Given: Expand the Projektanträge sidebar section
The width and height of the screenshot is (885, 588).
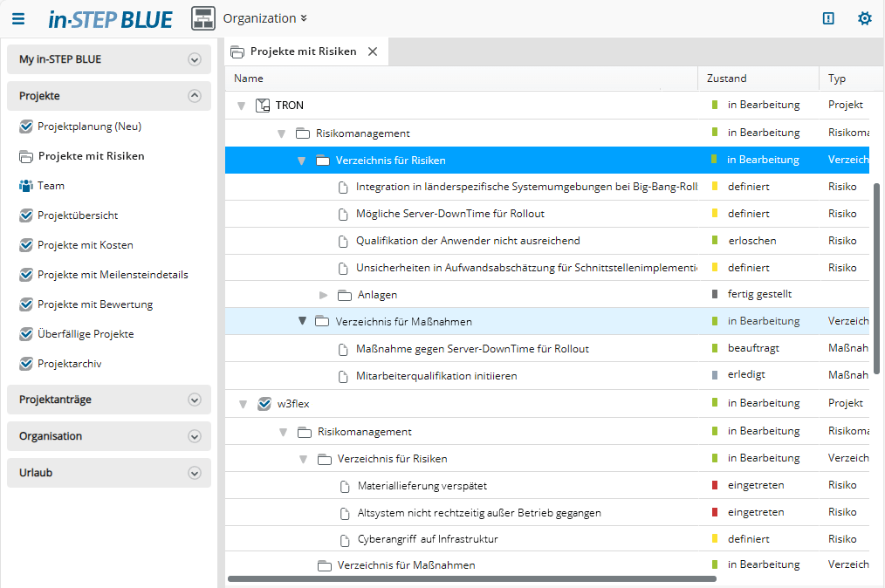Looking at the screenshot, I should tap(195, 400).
